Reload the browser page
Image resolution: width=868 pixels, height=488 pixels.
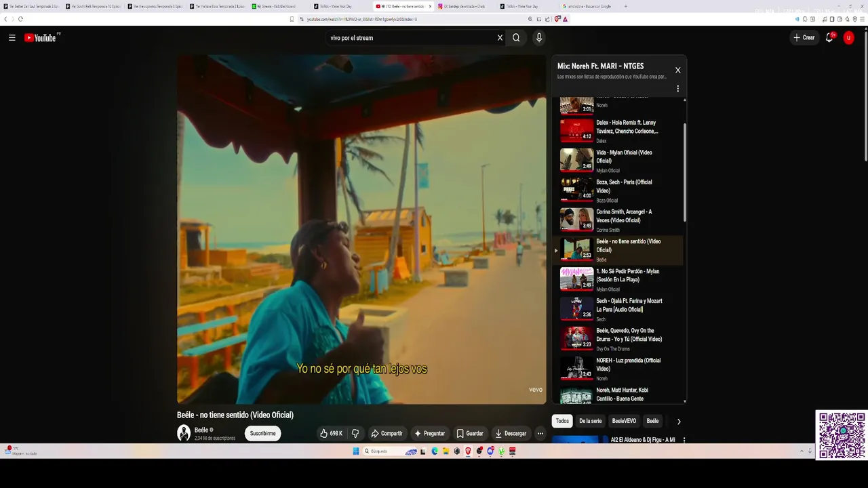point(20,19)
